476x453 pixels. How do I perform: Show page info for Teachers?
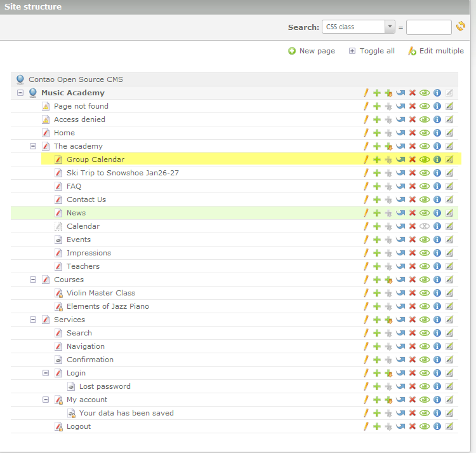coord(437,266)
